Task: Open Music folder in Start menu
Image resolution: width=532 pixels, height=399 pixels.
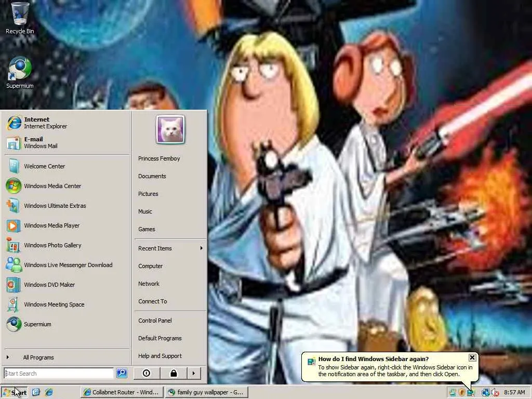Action: click(170, 211)
